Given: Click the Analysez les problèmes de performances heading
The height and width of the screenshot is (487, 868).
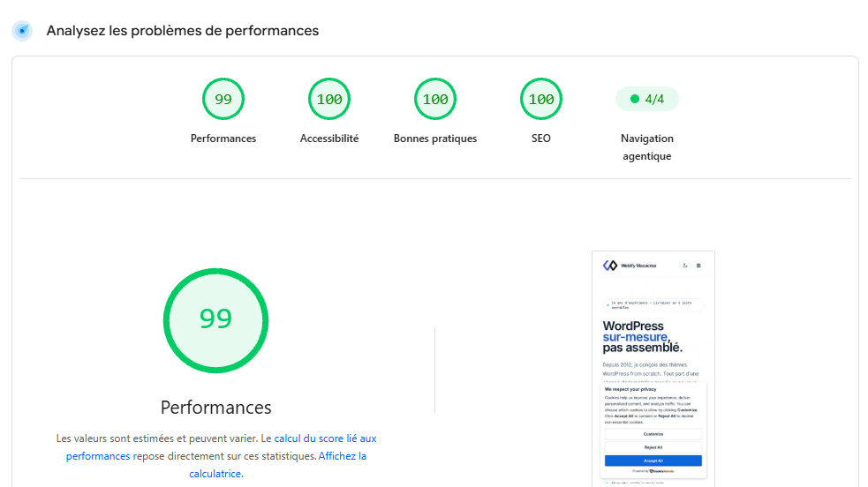Looking at the screenshot, I should click(x=182, y=30).
